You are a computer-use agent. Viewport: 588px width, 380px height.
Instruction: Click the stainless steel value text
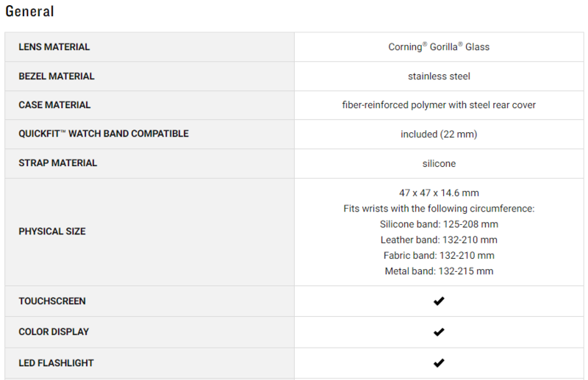439,76
